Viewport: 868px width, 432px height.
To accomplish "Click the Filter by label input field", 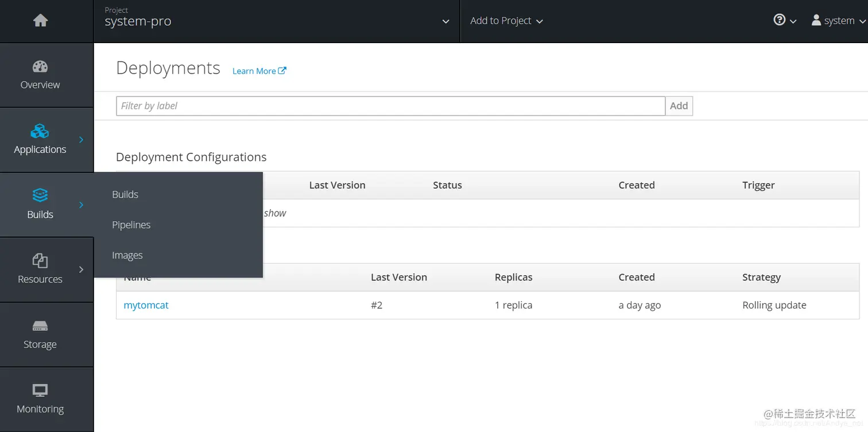I will pyautogui.click(x=390, y=106).
